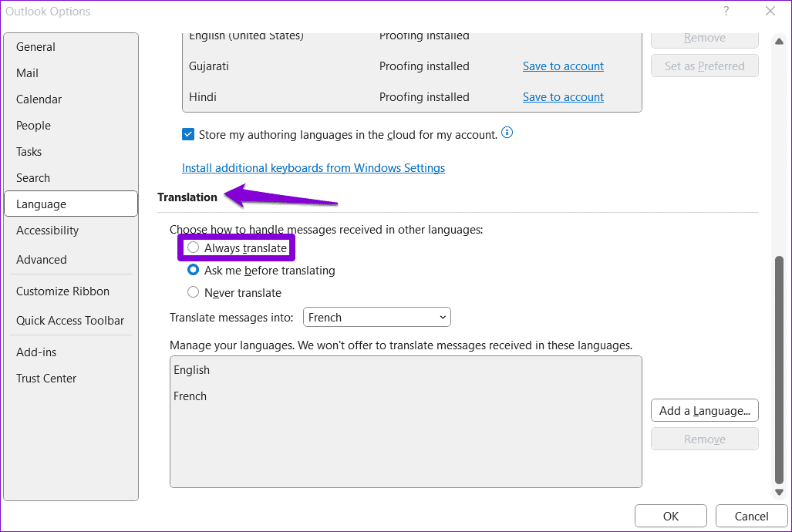
Task: Open Accessibility options
Action: tap(71, 231)
